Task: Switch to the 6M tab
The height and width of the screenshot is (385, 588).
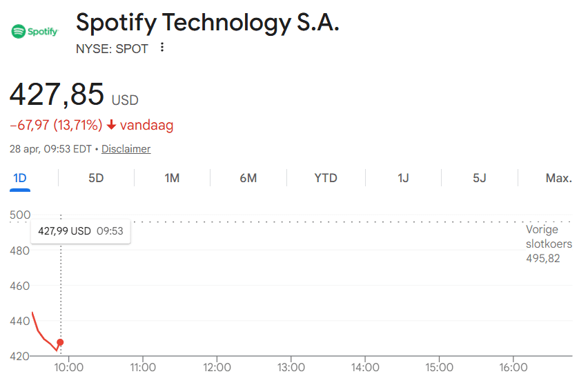Action: pyautogui.click(x=248, y=178)
